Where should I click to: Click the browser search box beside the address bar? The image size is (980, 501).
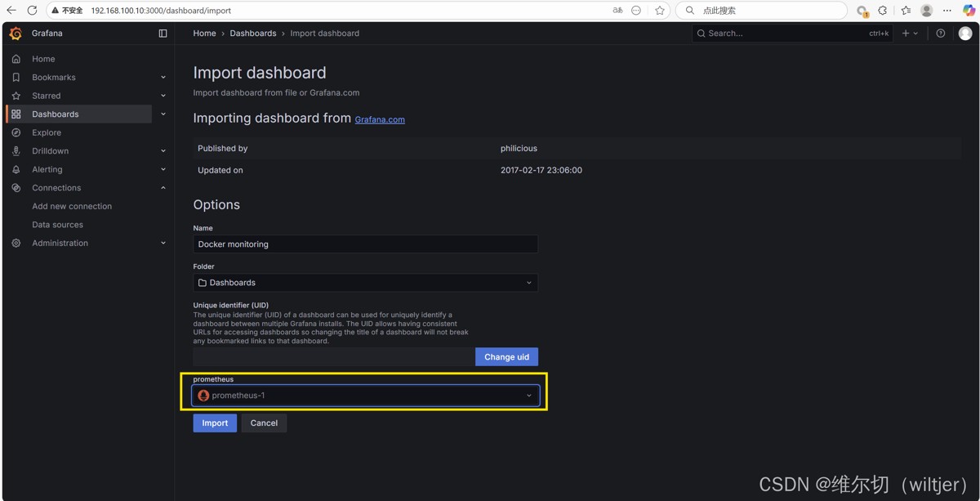click(x=761, y=11)
